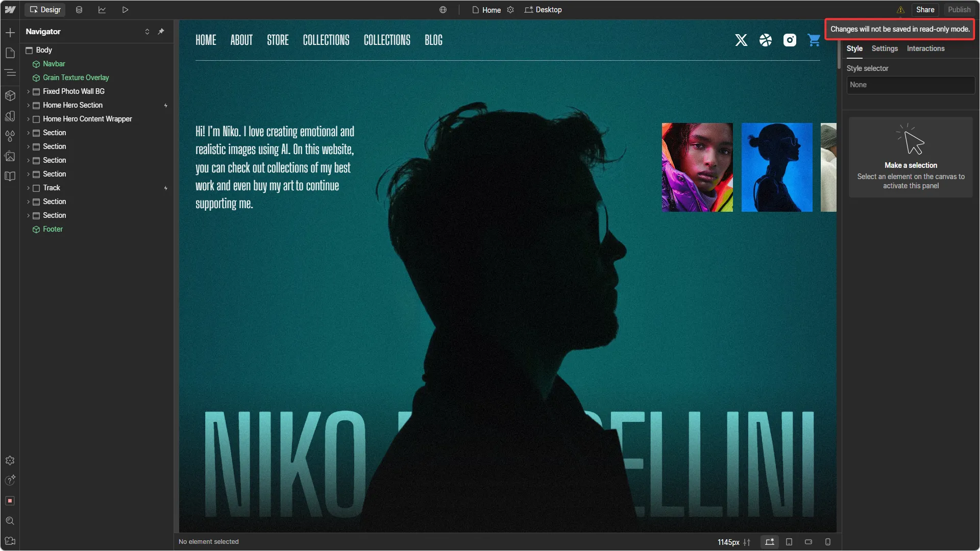Select the desktop base breakpoint in footer
The width and height of the screenshot is (980, 551).
[x=770, y=542]
